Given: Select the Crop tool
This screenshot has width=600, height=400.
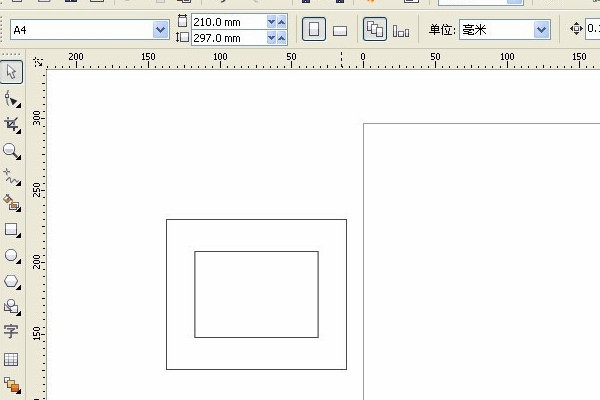Looking at the screenshot, I should tap(12, 125).
